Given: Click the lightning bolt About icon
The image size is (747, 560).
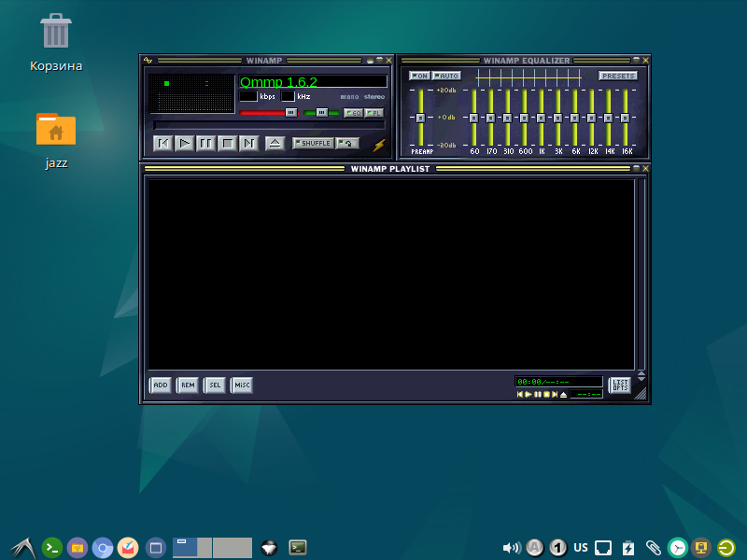Looking at the screenshot, I should pyautogui.click(x=379, y=145).
